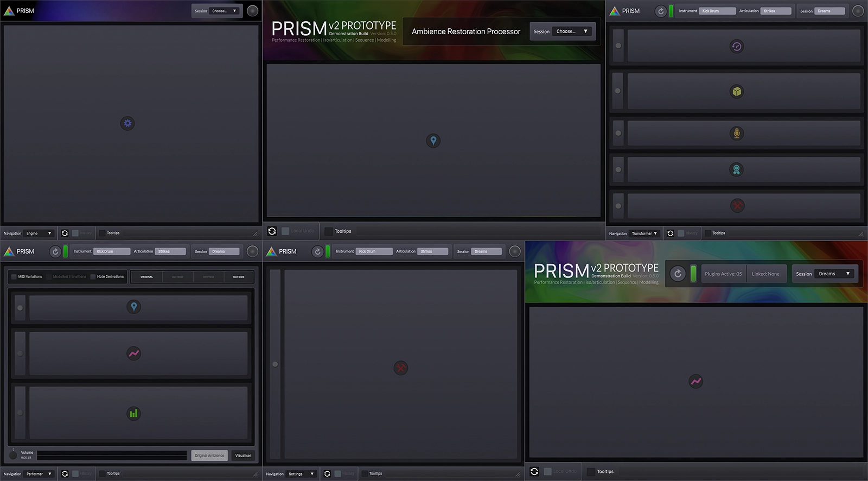Click the blue pin icon in Performer window
The image size is (868, 481).
(x=133, y=307)
